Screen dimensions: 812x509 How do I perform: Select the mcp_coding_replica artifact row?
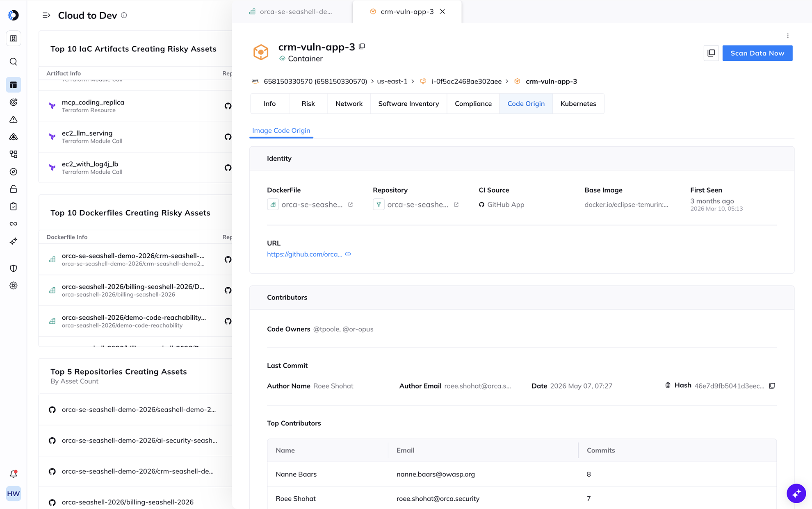click(135, 106)
